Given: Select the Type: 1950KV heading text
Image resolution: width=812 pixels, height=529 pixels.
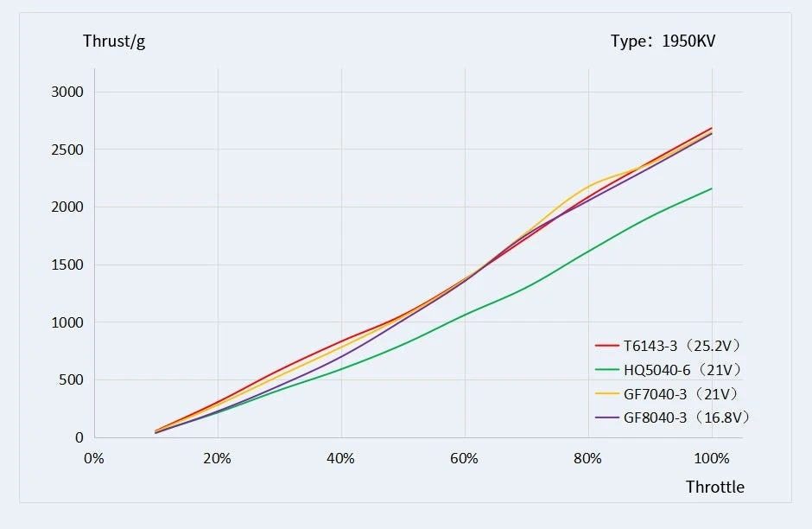Looking at the screenshot, I should click(x=663, y=41).
